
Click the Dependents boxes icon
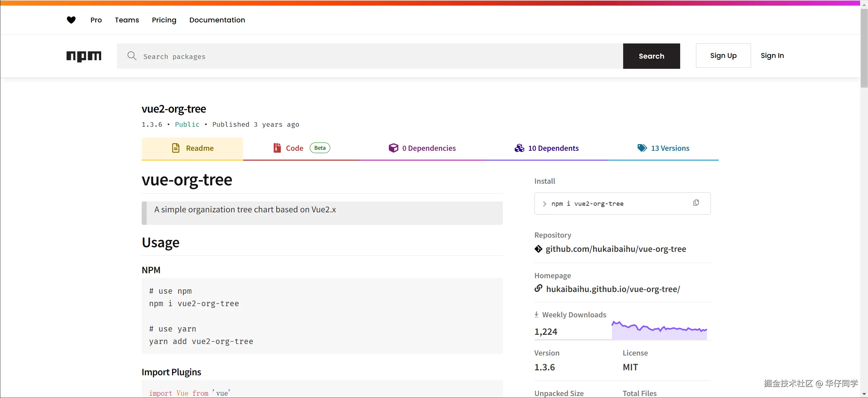(519, 148)
